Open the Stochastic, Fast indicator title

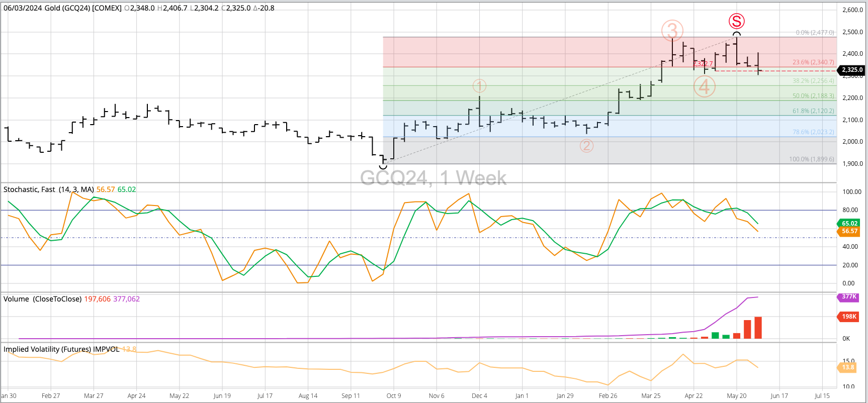coord(48,189)
